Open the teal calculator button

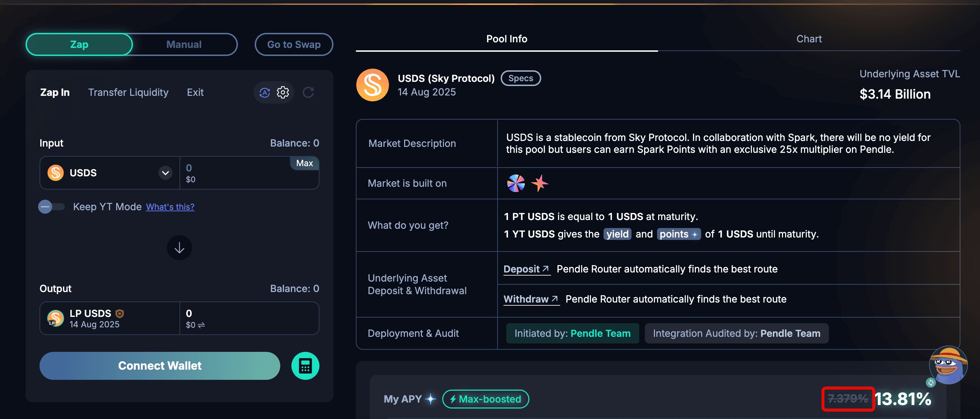tap(305, 366)
